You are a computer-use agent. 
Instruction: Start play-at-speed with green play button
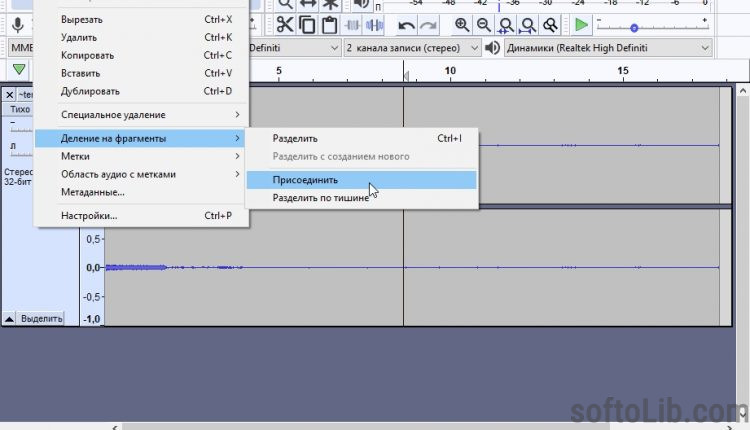point(581,24)
